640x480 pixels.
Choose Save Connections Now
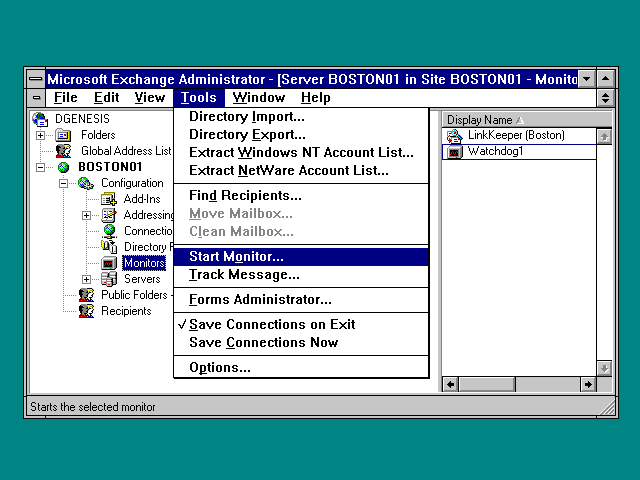(301, 342)
